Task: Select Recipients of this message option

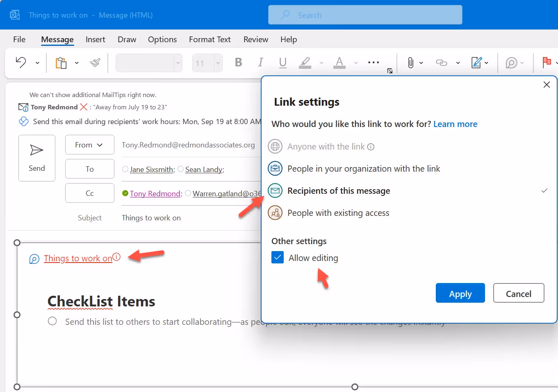Action: pos(329,190)
